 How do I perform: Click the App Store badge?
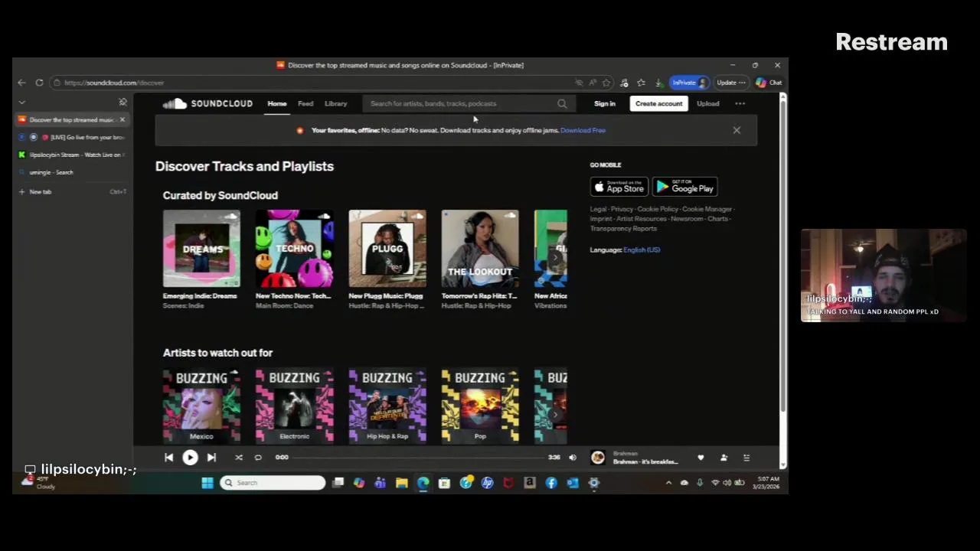tap(619, 187)
